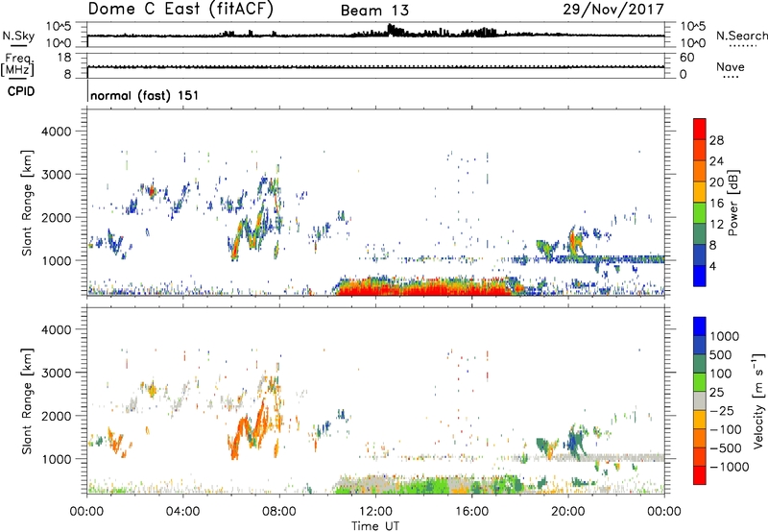Click the blue 4 dB power color band
Image resolution: width=768 pixels, height=532 pixels.
[x=700, y=276]
